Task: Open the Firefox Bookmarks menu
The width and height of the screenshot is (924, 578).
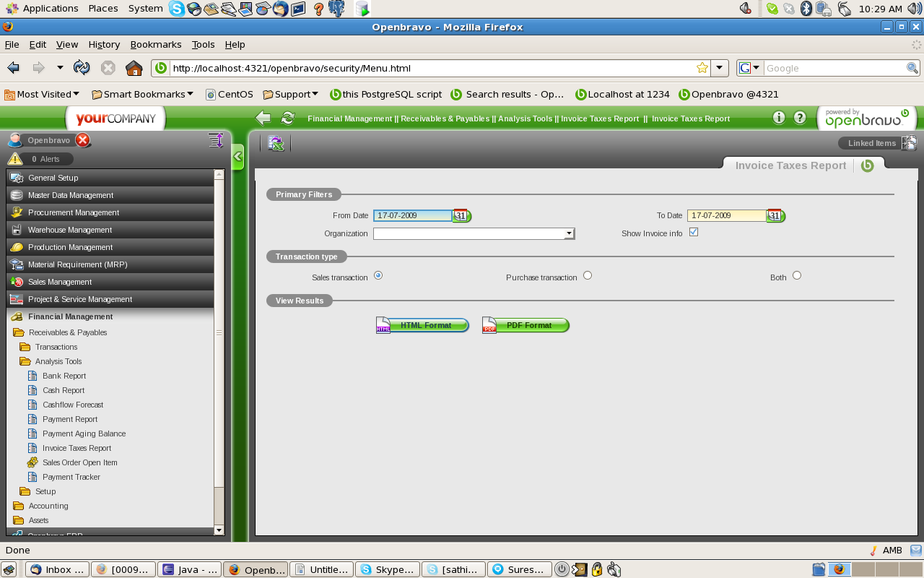Action: [156, 44]
